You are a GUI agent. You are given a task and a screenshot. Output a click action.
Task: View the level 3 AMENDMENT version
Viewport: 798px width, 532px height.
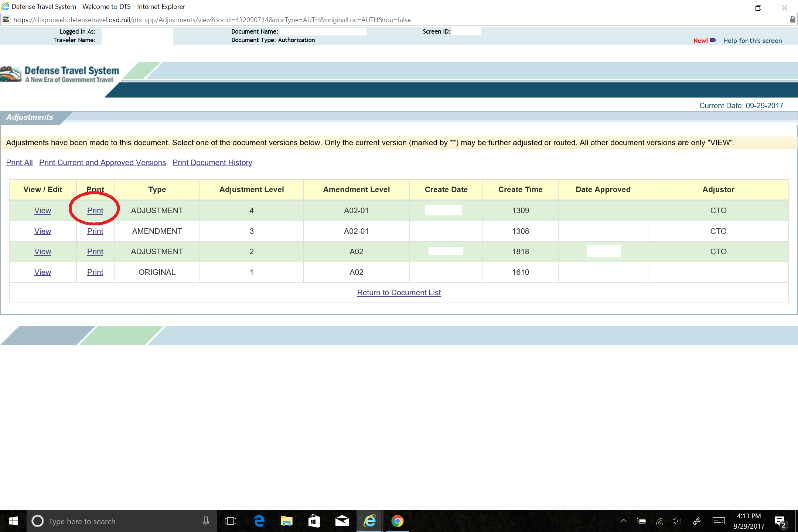[x=42, y=231]
